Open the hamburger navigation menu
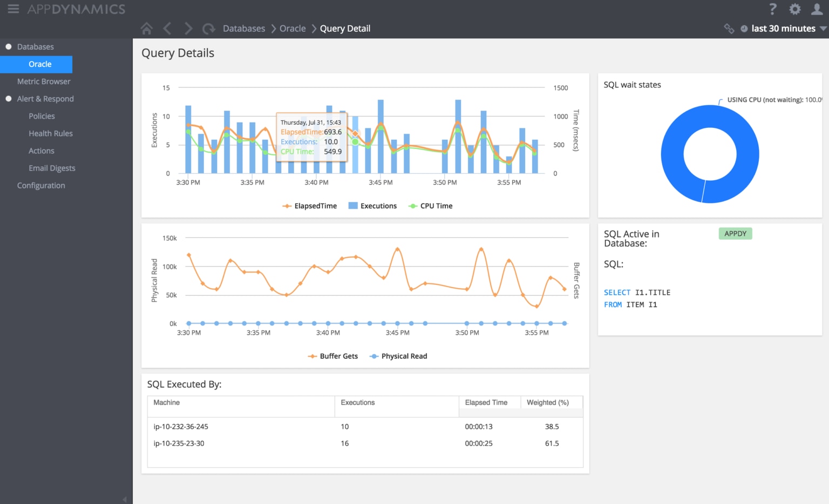Screen dimensions: 829x504 (x=13, y=9)
